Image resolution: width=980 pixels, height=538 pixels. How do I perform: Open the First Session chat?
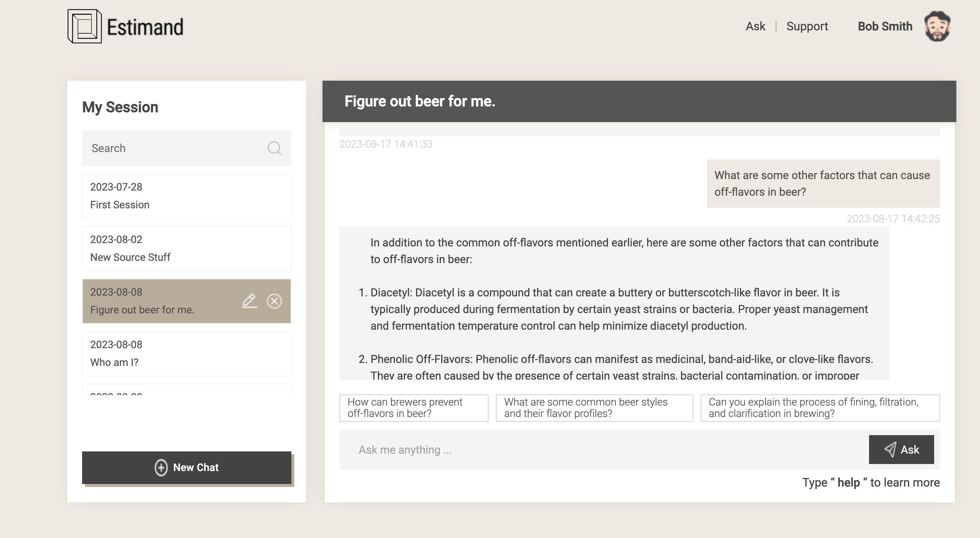click(x=186, y=196)
